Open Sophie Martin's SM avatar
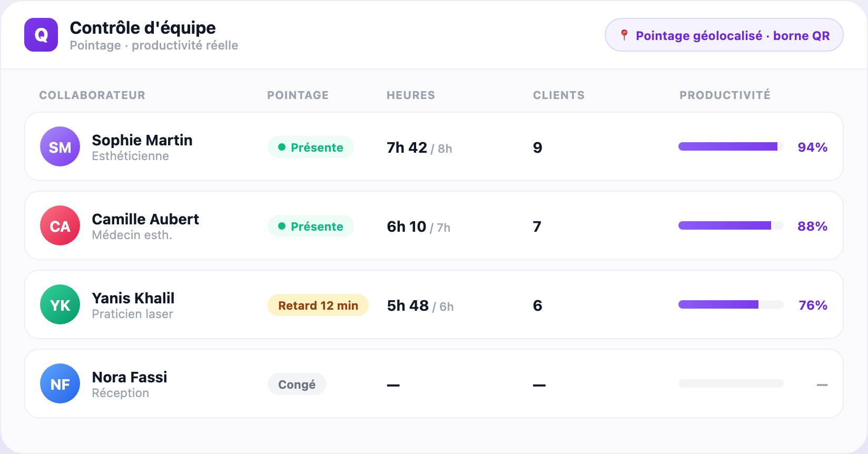The width and height of the screenshot is (868, 454). pos(60,146)
